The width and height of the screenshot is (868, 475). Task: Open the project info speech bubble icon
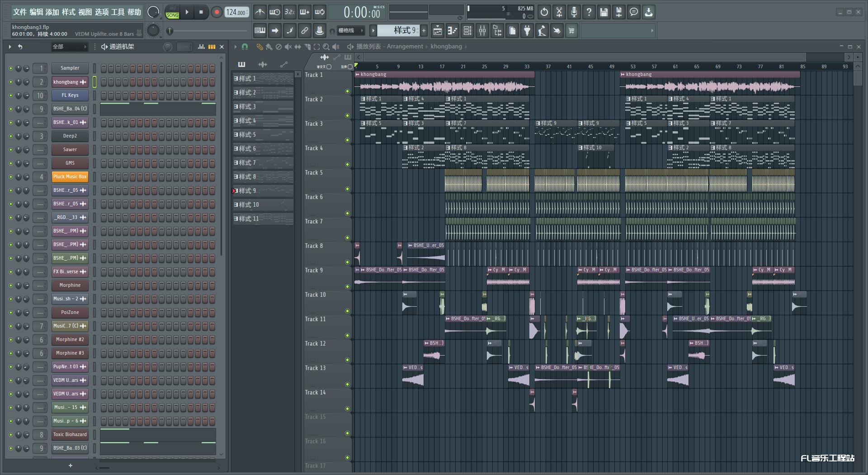634,12
